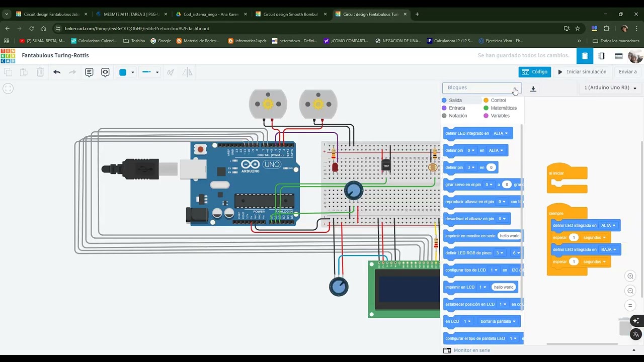Open Todos los marcadores folder
The height and width of the screenshot is (362, 644).
[616, 41]
